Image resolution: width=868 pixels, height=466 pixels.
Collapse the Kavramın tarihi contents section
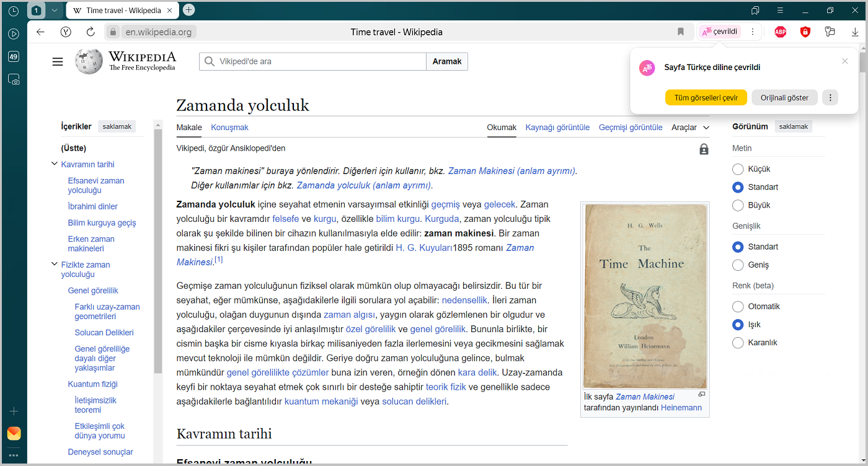pyautogui.click(x=54, y=164)
